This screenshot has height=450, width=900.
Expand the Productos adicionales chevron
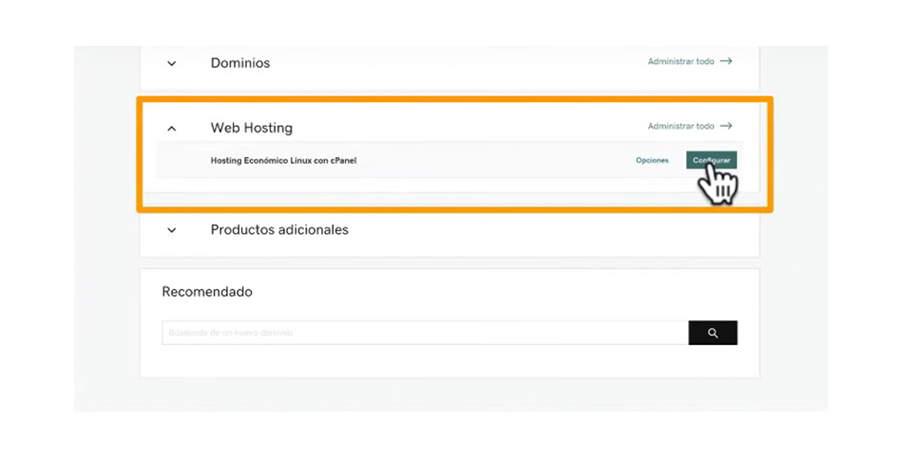click(172, 230)
